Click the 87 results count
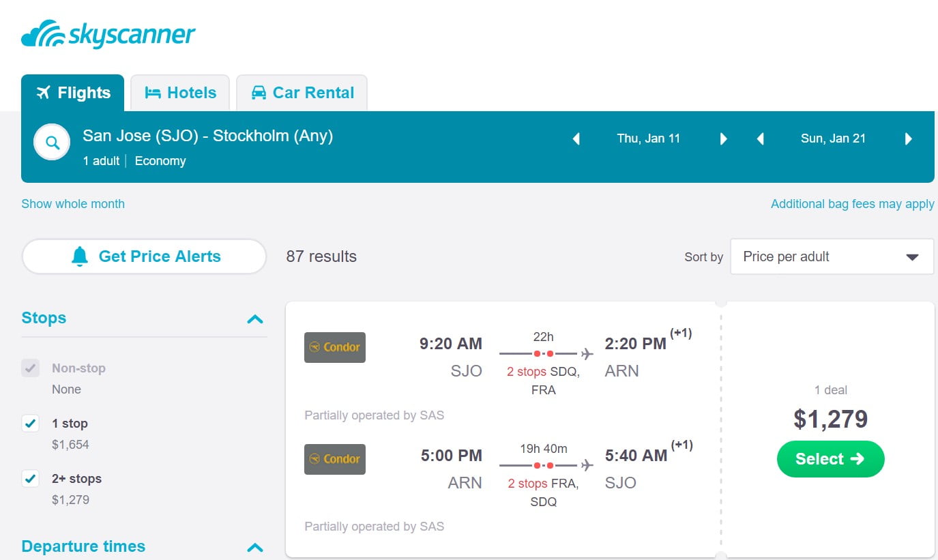 tap(321, 256)
